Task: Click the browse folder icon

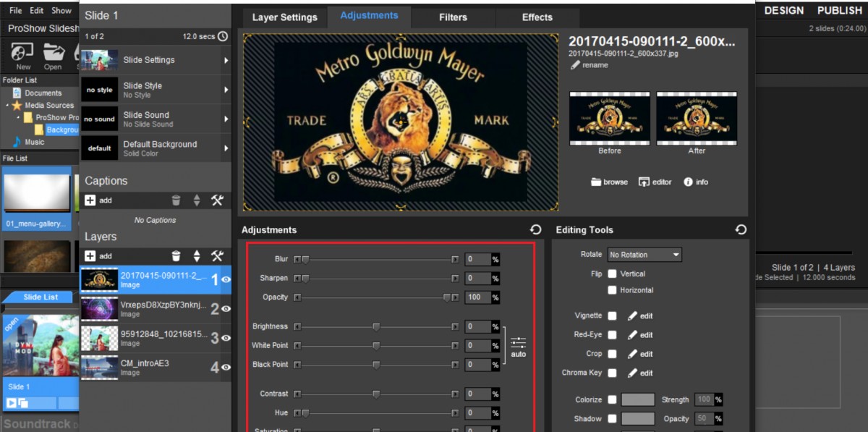Action: pyautogui.click(x=596, y=182)
